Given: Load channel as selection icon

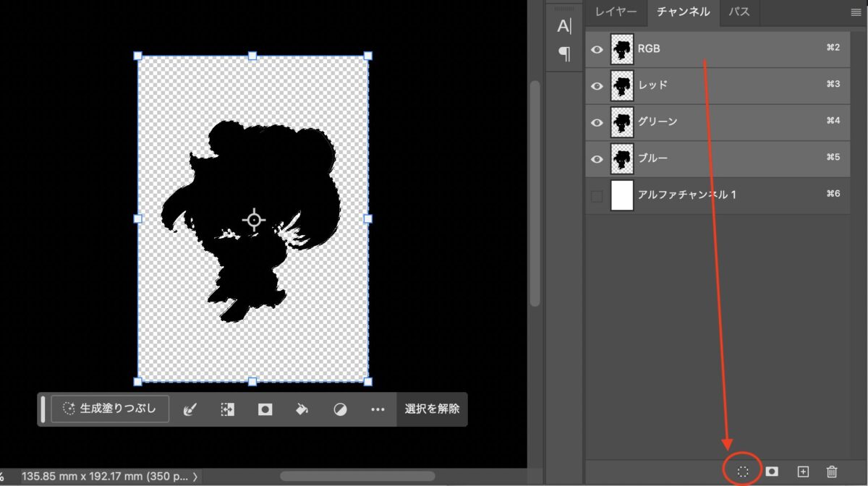Looking at the screenshot, I should 742,472.
